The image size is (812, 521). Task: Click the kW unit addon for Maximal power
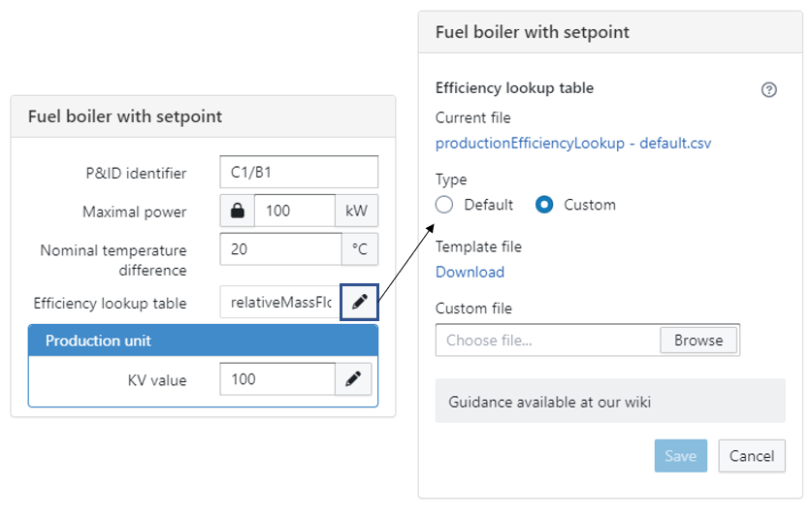pyautogui.click(x=356, y=211)
